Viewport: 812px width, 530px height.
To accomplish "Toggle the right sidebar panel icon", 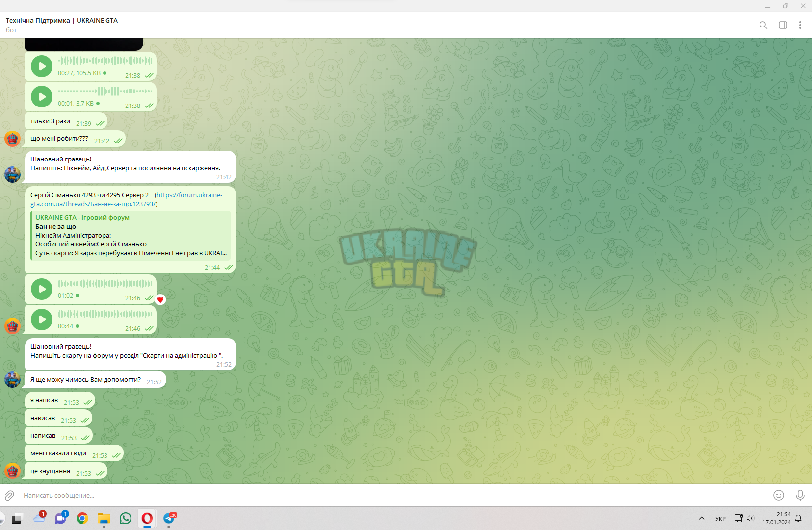I will (x=783, y=25).
